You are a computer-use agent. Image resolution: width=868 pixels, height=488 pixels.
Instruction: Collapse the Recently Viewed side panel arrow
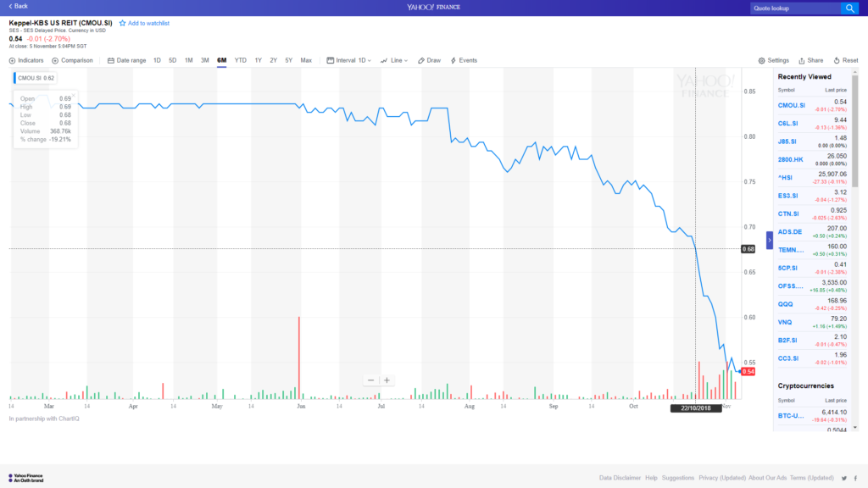coord(770,240)
